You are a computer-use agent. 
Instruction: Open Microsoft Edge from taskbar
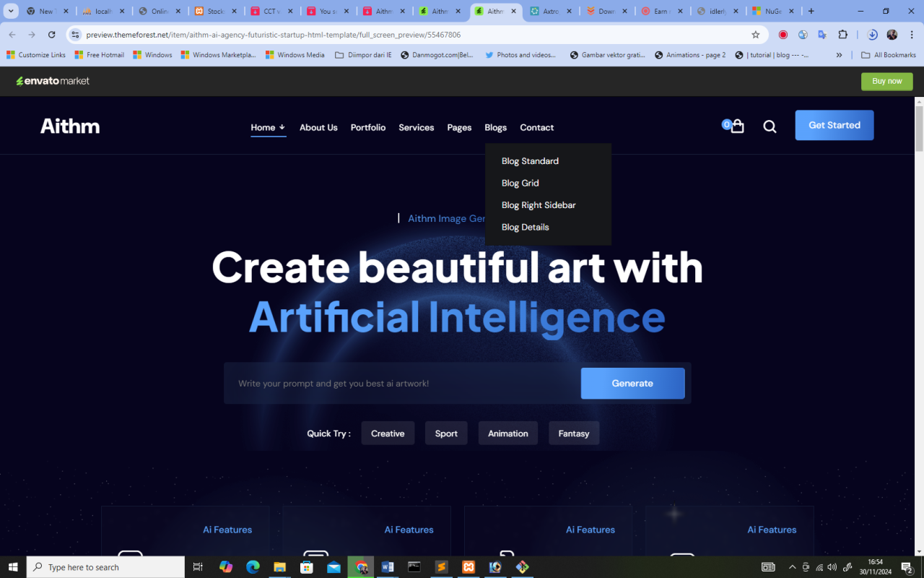253,567
